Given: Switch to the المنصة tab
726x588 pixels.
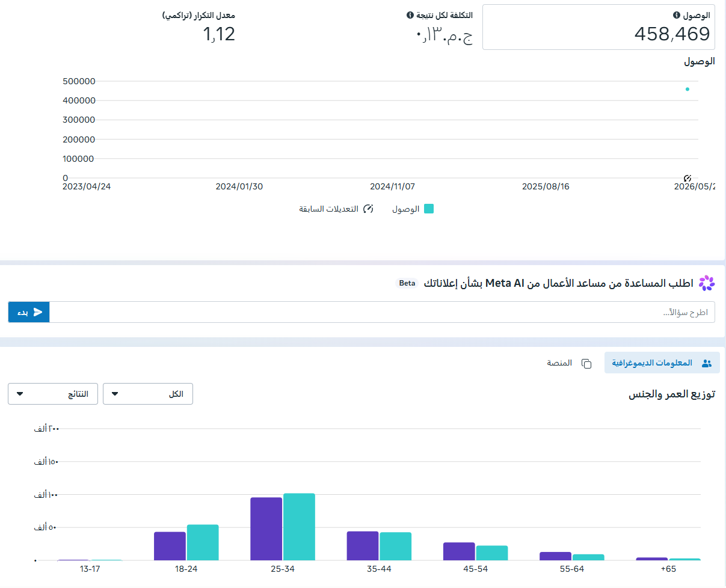Looking at the screenshot, I should tap(569, 364).
